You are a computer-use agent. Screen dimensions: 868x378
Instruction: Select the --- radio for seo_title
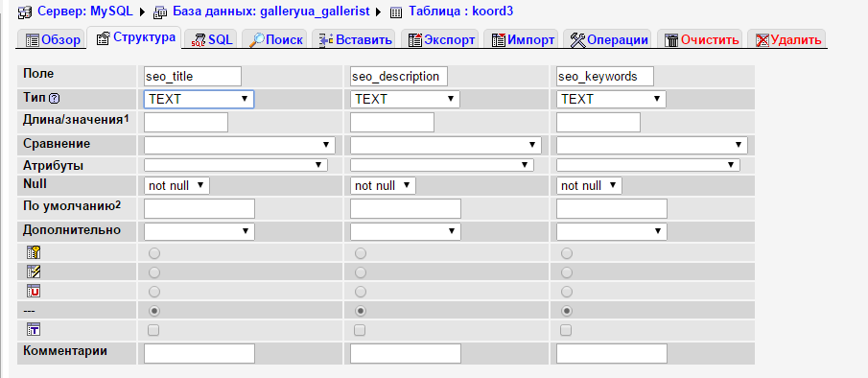[x=154, y=311]
